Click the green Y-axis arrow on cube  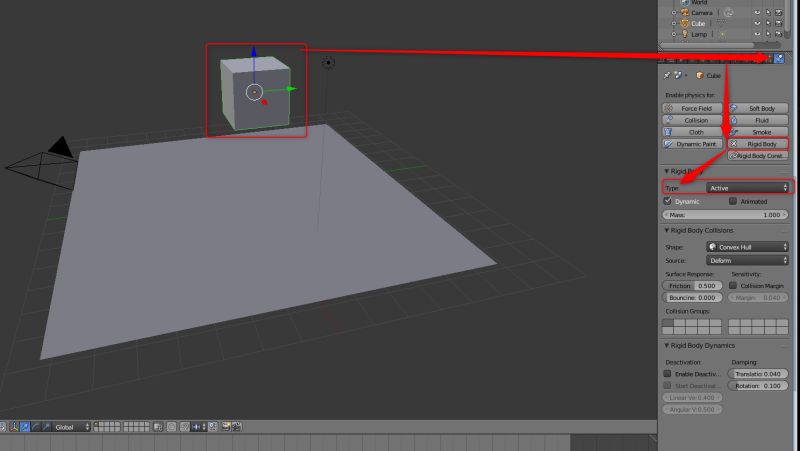291,89
